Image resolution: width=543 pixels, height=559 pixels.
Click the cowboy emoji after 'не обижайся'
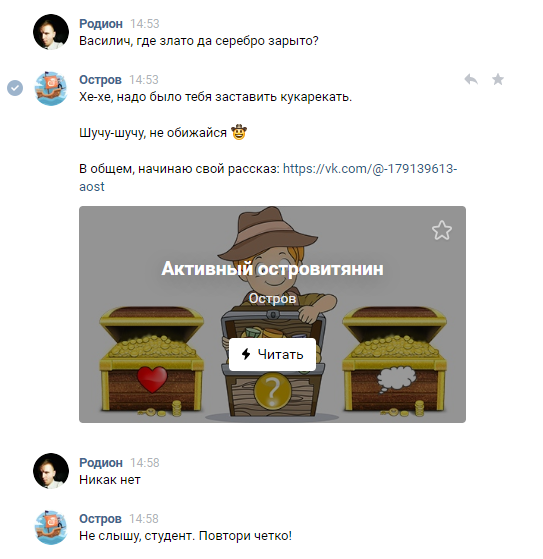click(239, 132)
